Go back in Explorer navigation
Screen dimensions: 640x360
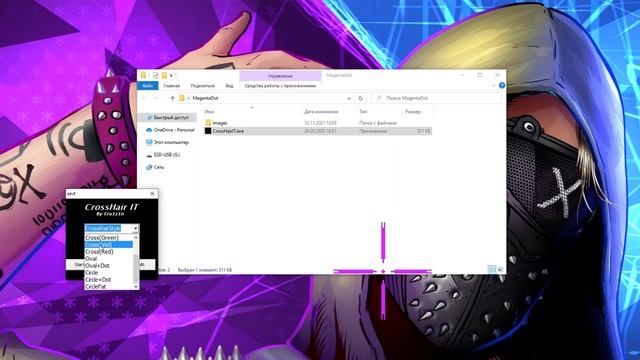144,98
